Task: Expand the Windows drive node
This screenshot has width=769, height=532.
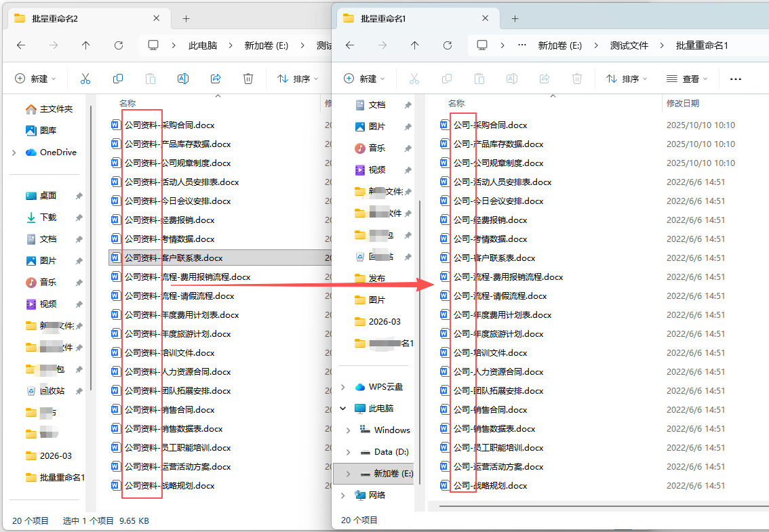Action: pyautogui.click(x=348, y=430)
